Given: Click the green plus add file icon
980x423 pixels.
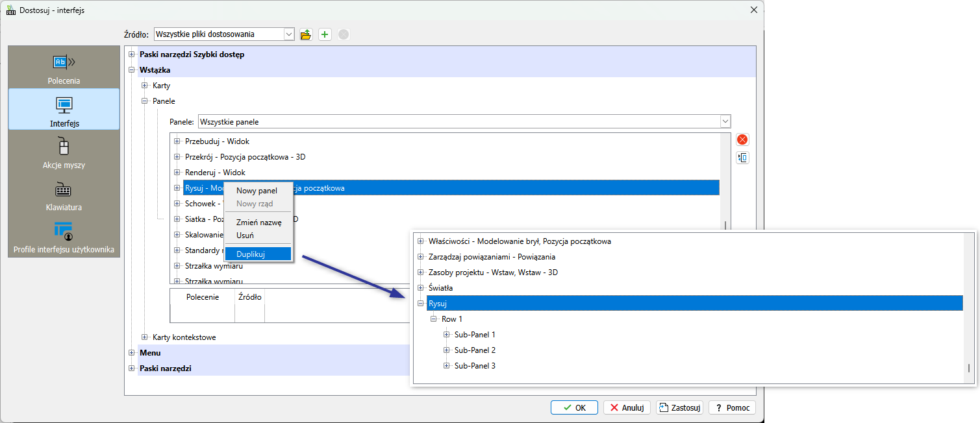Looking at the screenshot, I should pyautogui.click(x=325, y=34).
